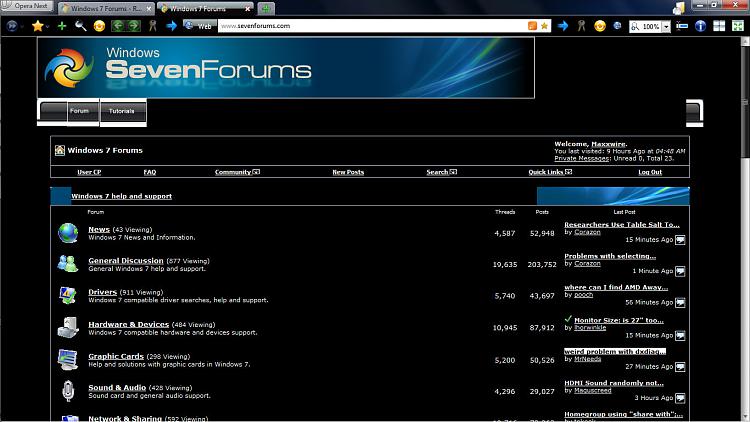Go back with the green left arrow

pyautogui.click(x=117, y=26)
